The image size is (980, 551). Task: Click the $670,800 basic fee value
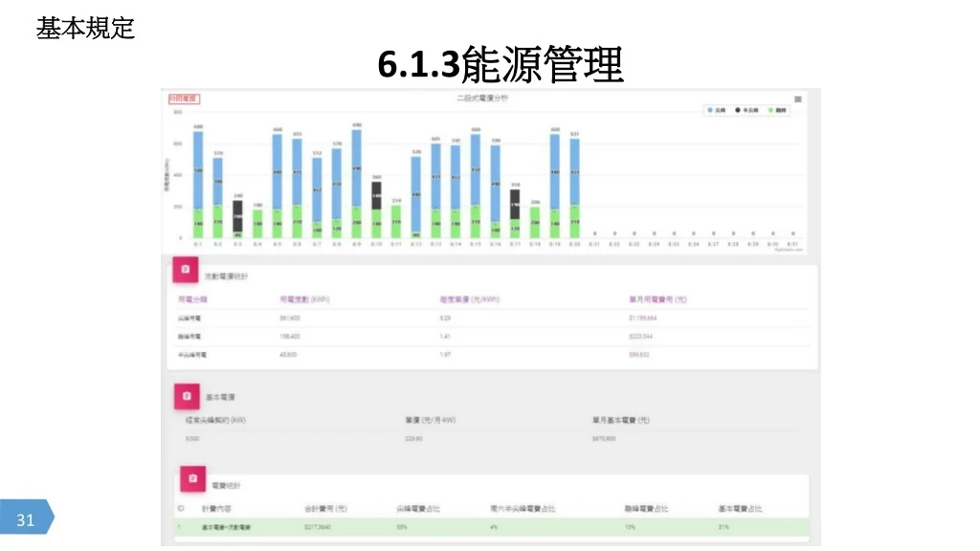[x=604, y=439]
